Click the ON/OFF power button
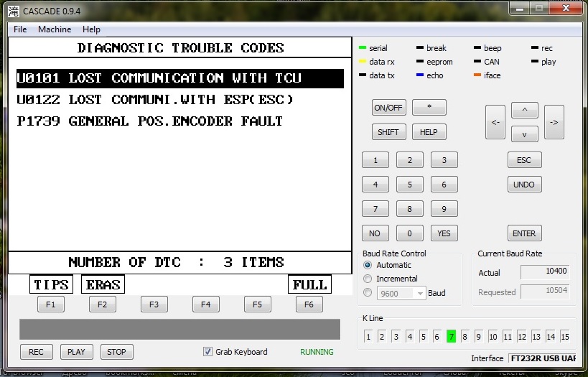Screen dimensions: 588x377 click(388, 108)
